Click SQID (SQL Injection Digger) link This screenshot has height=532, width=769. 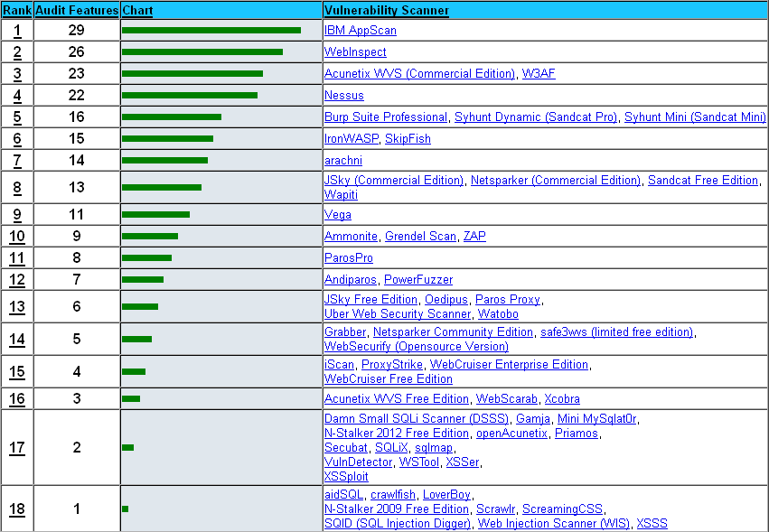(398, 524)
